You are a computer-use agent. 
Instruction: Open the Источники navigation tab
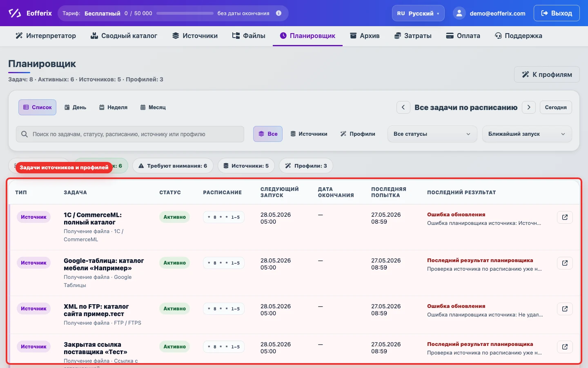pyautogui.click(x=195, y=36)
